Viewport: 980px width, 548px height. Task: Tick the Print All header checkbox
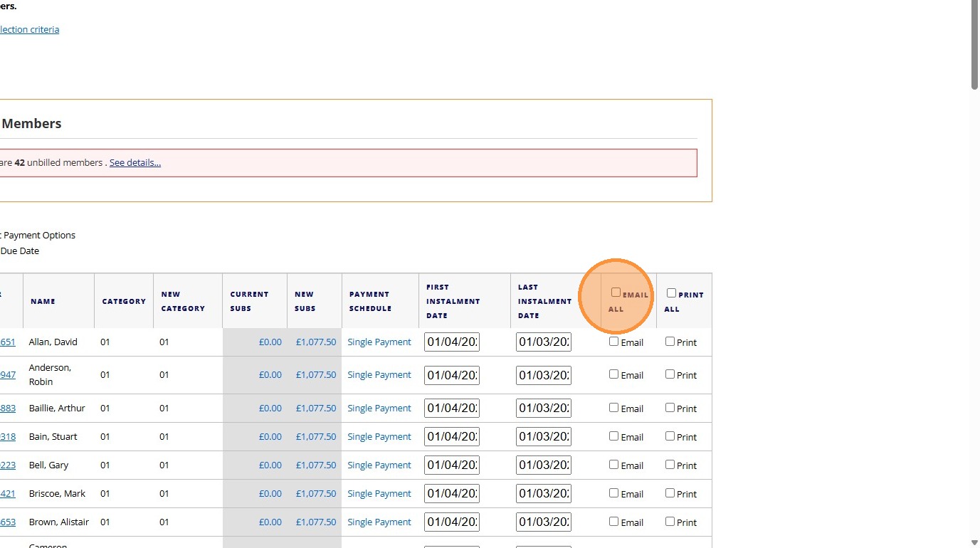pyautogui.click(x=671, y=293)
